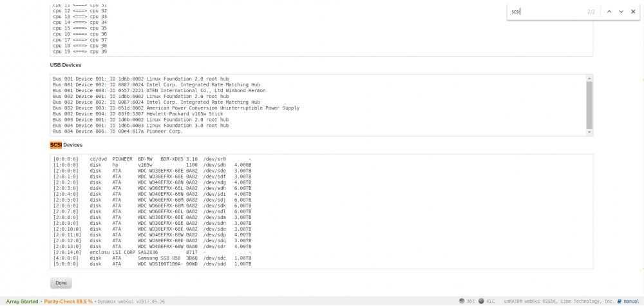Click '/dev/sde' in the SCSI list
Viewport: 644px width, 306px height.
[x=214, y=171]
